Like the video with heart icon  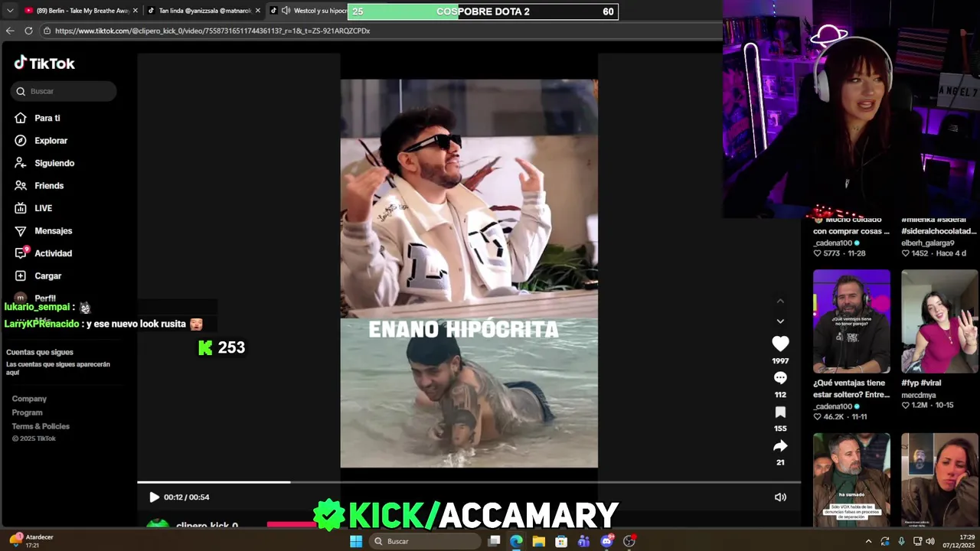780,344
